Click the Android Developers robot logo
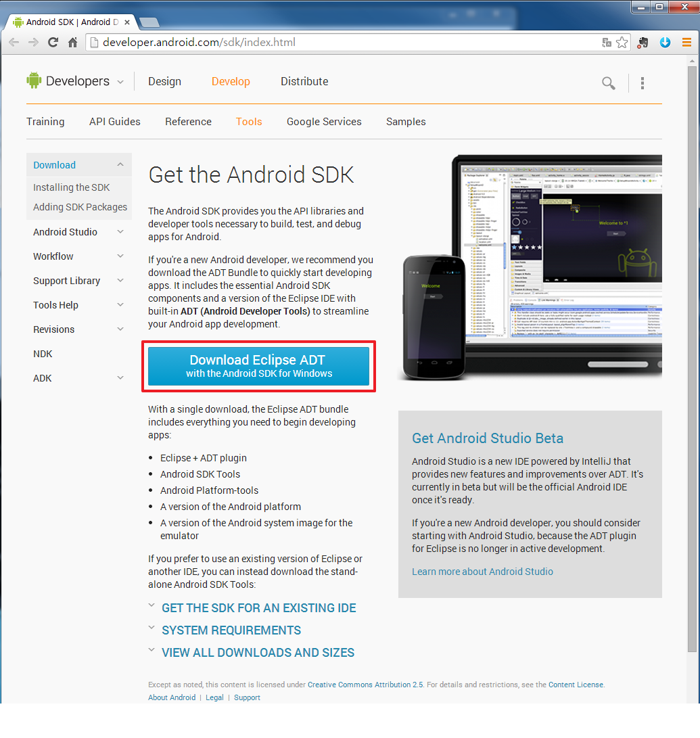Viewport: 700px width, 738px height. 34,81
